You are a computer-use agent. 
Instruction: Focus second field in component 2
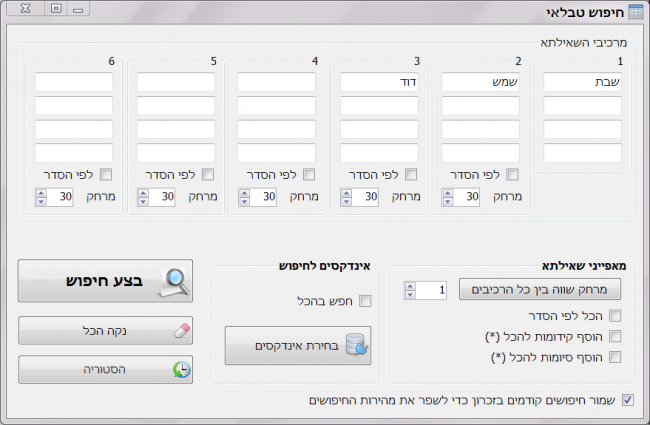coord(480,106)
